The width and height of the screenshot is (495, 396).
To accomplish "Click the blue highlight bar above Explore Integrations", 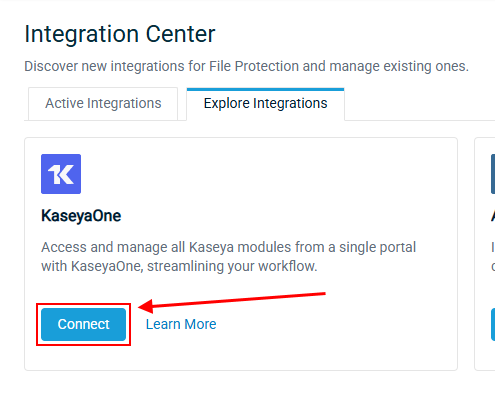I will pos(265,89).
